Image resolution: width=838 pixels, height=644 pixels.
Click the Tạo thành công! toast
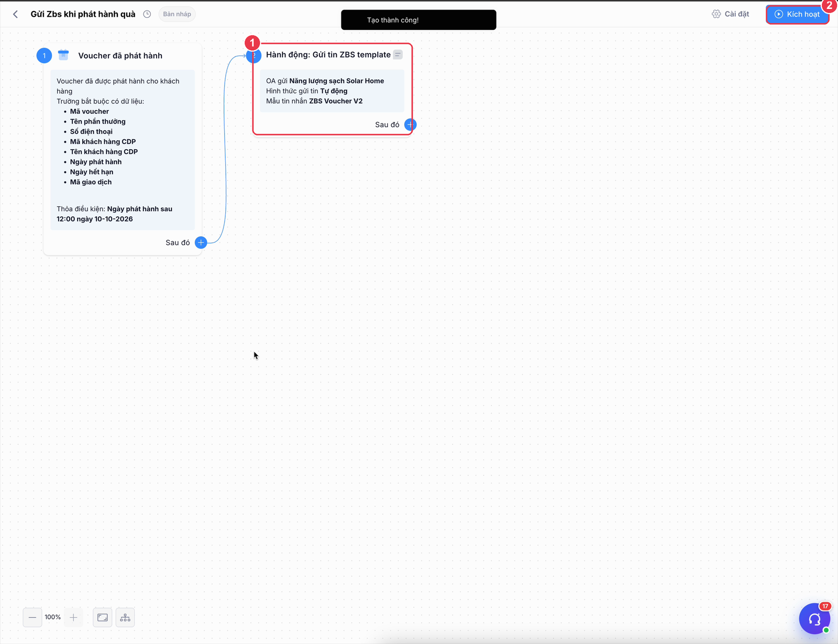418,20
